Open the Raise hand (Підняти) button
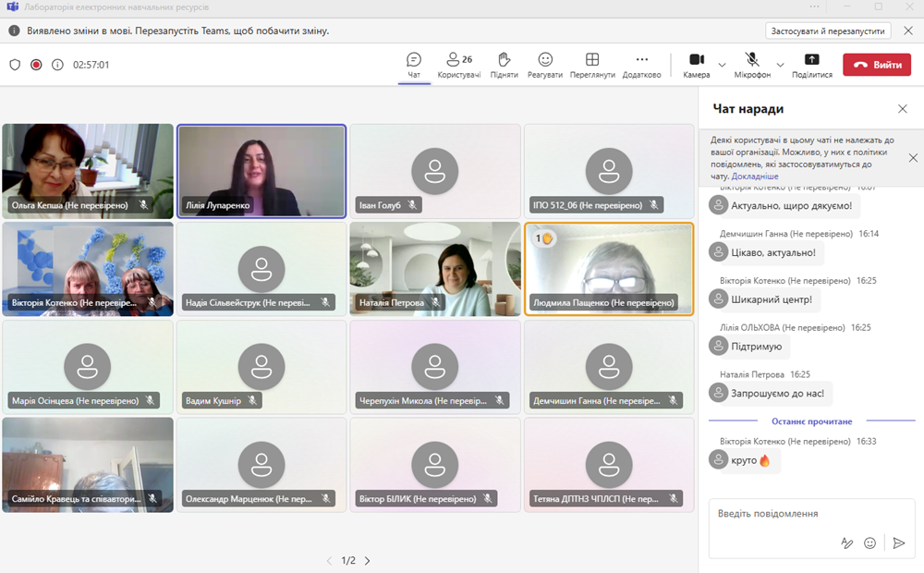 (504, 65)
